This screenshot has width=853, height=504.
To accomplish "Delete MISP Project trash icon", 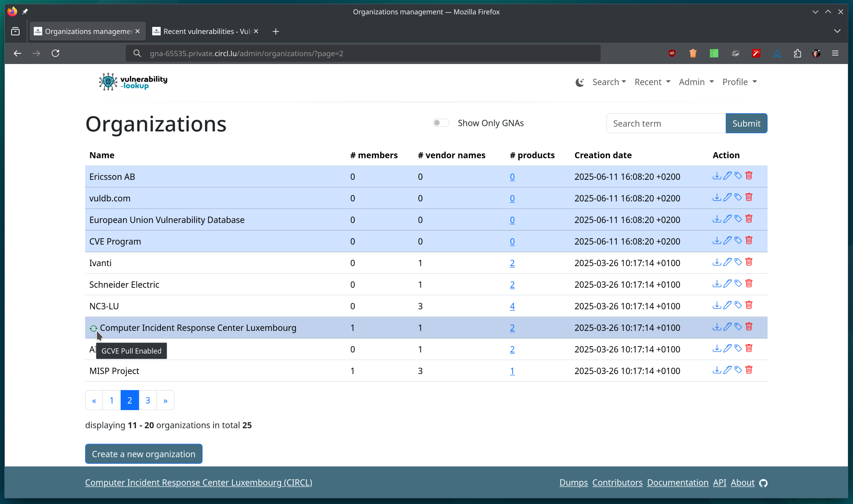I will [x=749, y=370].
